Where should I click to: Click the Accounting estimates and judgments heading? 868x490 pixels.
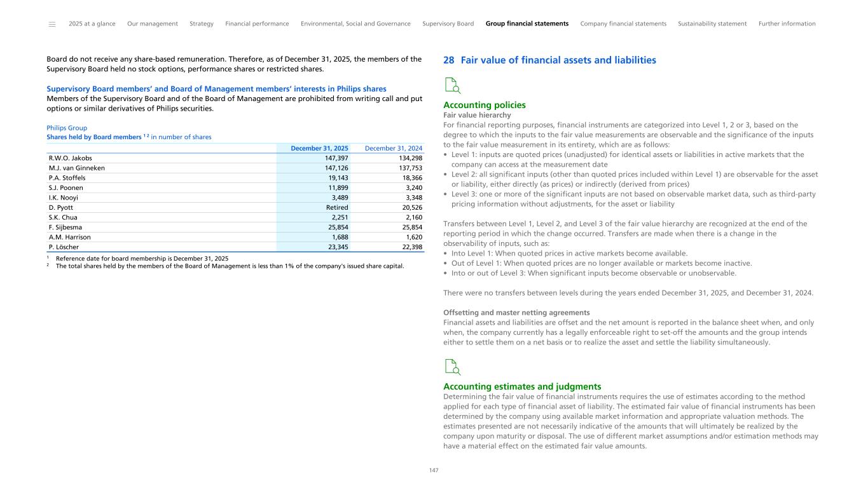point(521,386)
